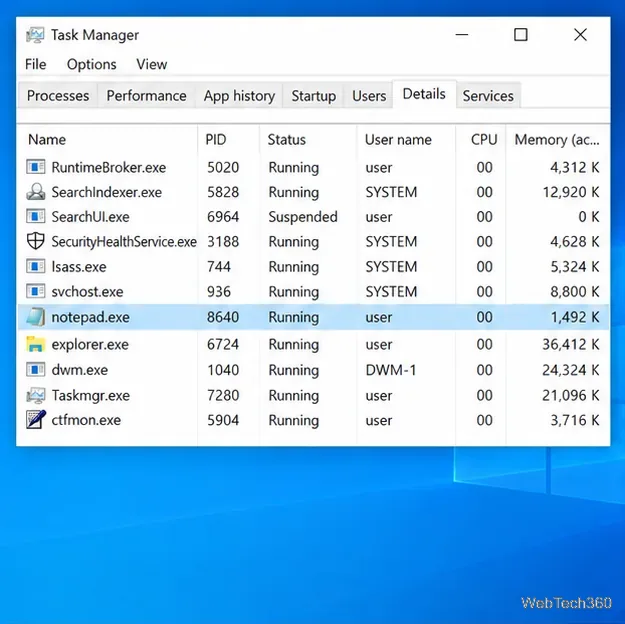Select the SecurityHealthService.exe process name
The width and height of the screenshot is (625, 624).
124,242
